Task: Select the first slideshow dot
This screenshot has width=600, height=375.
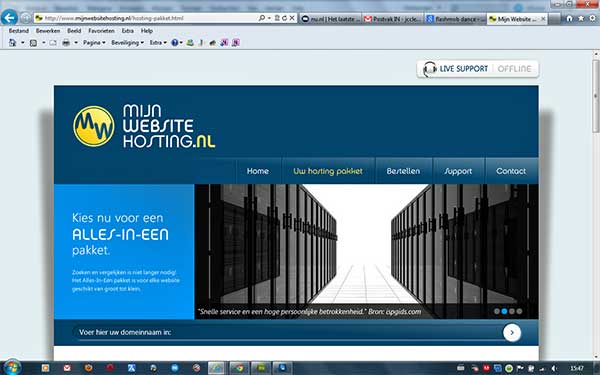Action: (x=497, y=311)
